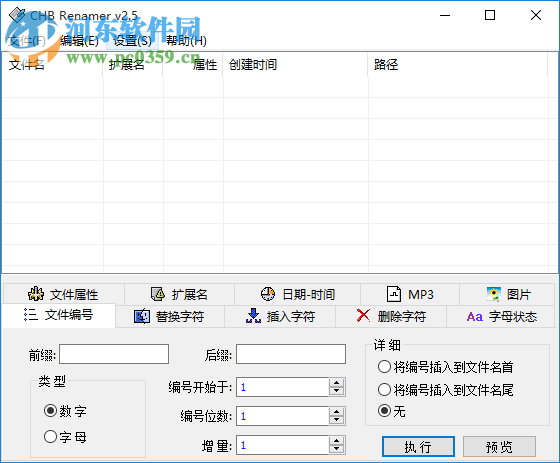Increase the 增量 value with up arrow
The image size is (560, 463).
(336, 440)
